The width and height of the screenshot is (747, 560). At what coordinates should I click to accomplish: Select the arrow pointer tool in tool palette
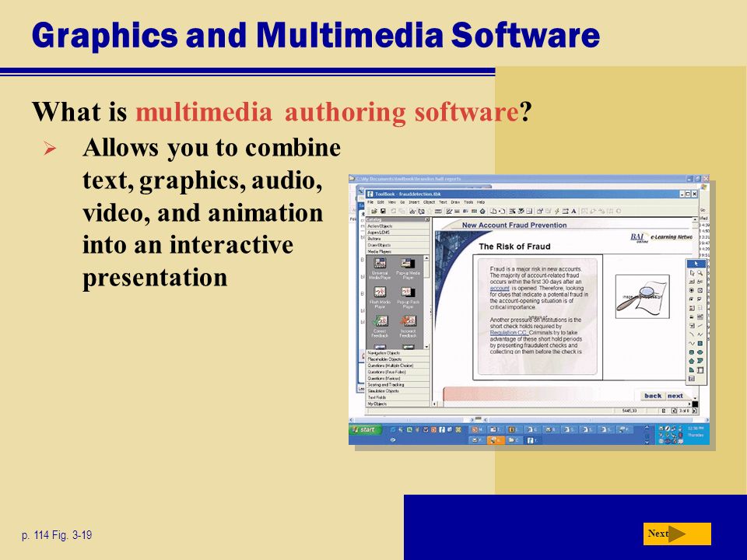(x=696, y=264)
